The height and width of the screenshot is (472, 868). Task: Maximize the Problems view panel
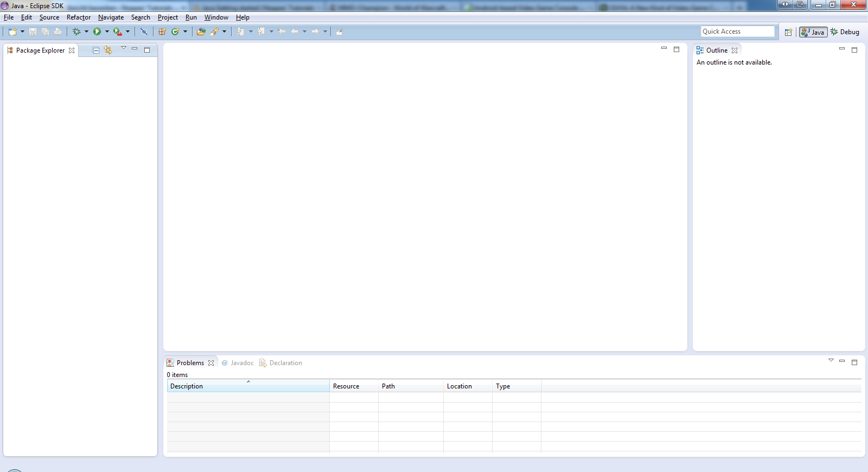point(854,362)
